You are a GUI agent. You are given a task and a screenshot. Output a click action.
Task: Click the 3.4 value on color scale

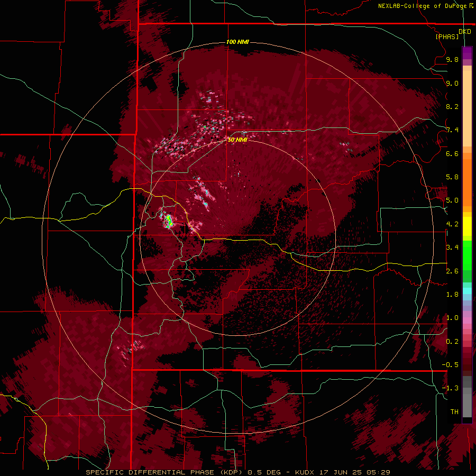[x=452, y=248]
